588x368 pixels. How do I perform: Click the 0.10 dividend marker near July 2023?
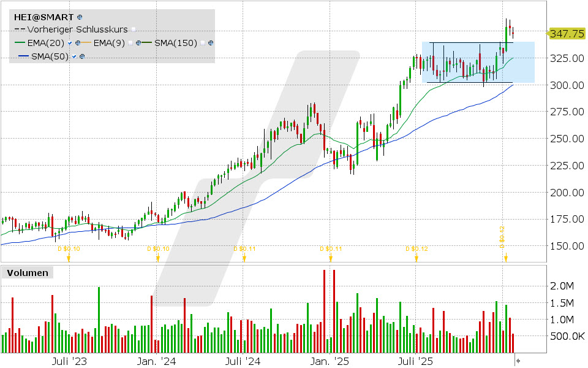coord(69,258)
